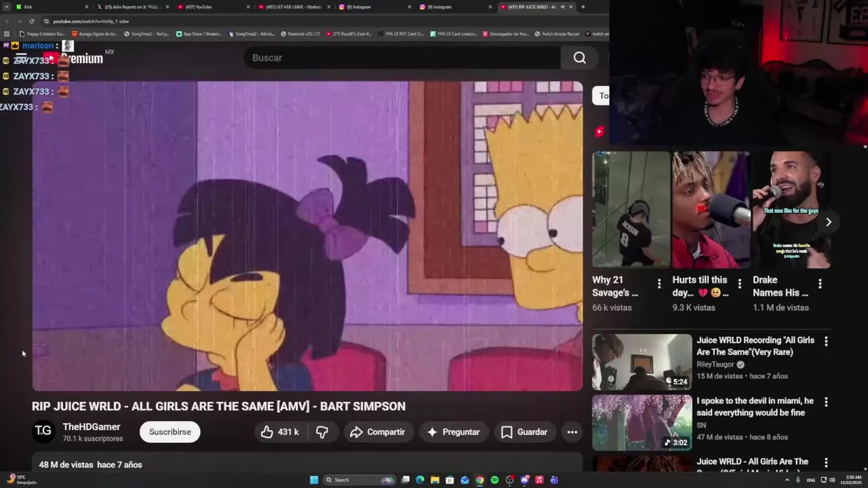Viewport: 868px width, 488px height.
Task: Switch to the second Instagram tab
Action: pyautogui.click(x=455, y=7)
